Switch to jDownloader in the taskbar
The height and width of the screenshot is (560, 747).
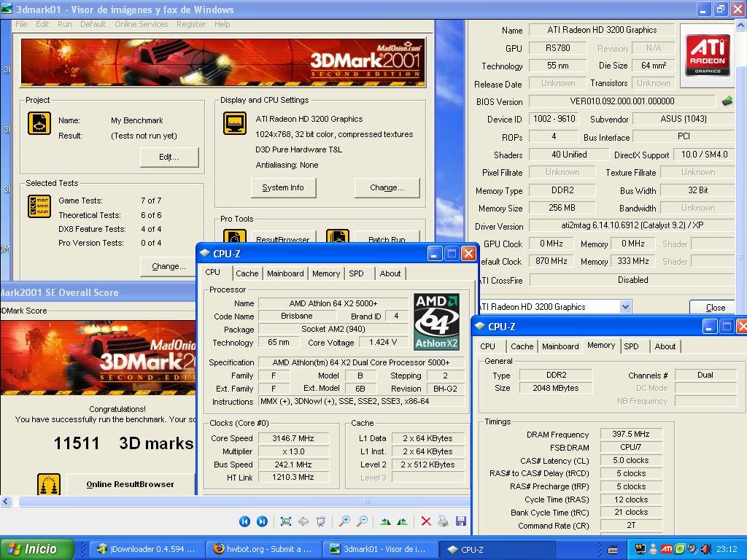point(147,549)
